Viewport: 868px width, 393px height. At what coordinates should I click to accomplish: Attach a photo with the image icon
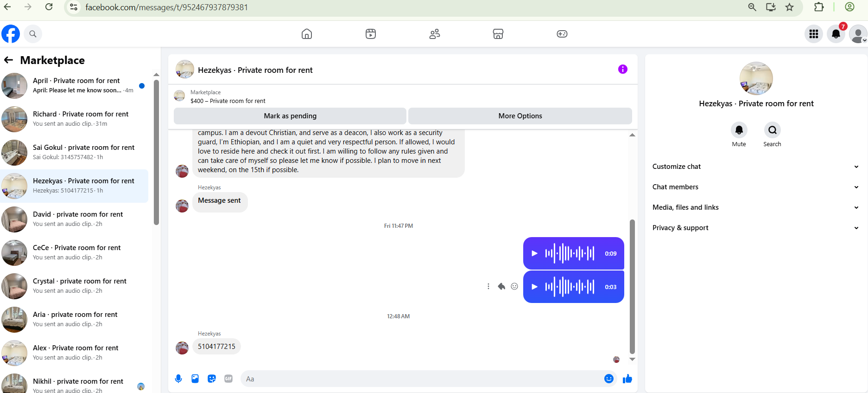[195, 379]
